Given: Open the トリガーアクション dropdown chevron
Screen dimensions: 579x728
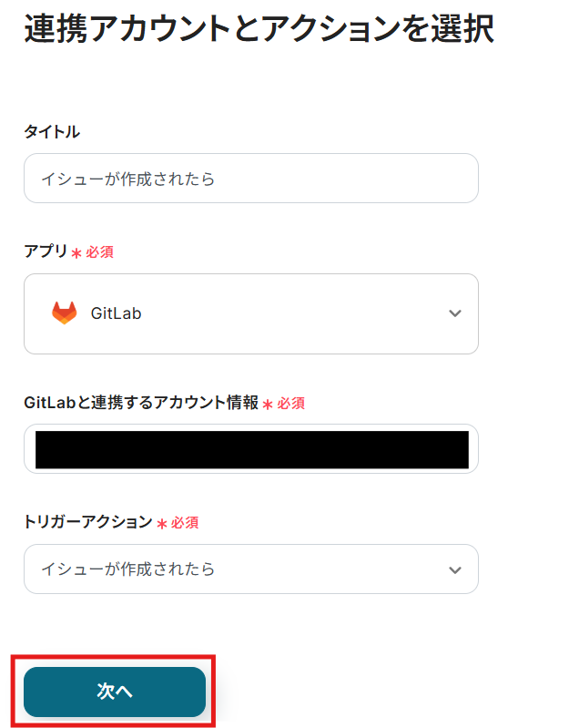Looking at the screenshot, I should coord(455,569).
